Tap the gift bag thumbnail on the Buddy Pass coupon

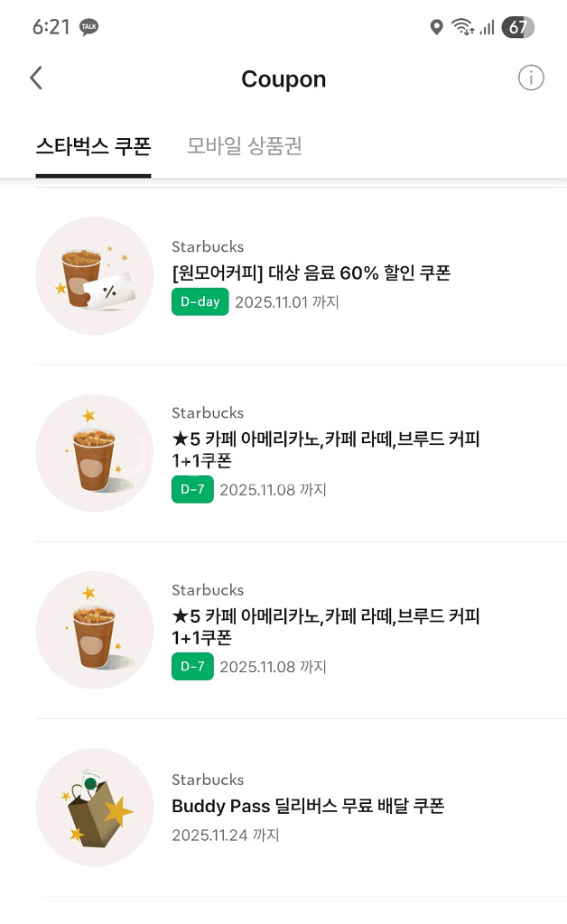(94, 808)
